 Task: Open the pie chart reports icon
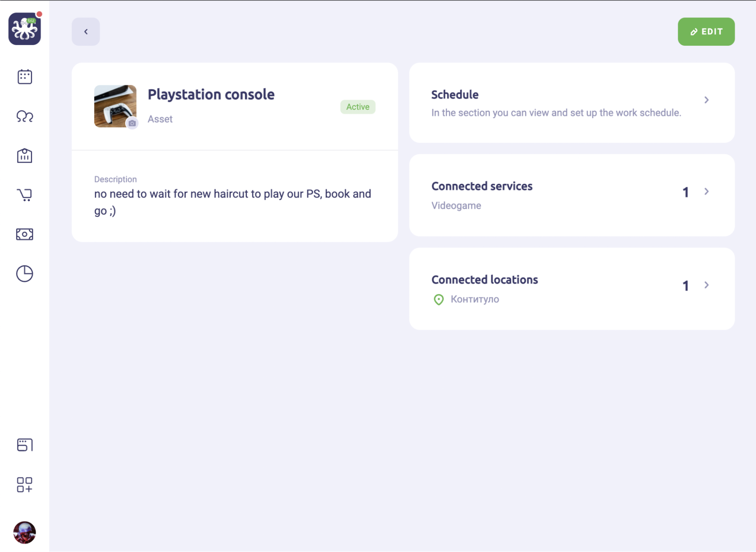click(x=25, y=274)
